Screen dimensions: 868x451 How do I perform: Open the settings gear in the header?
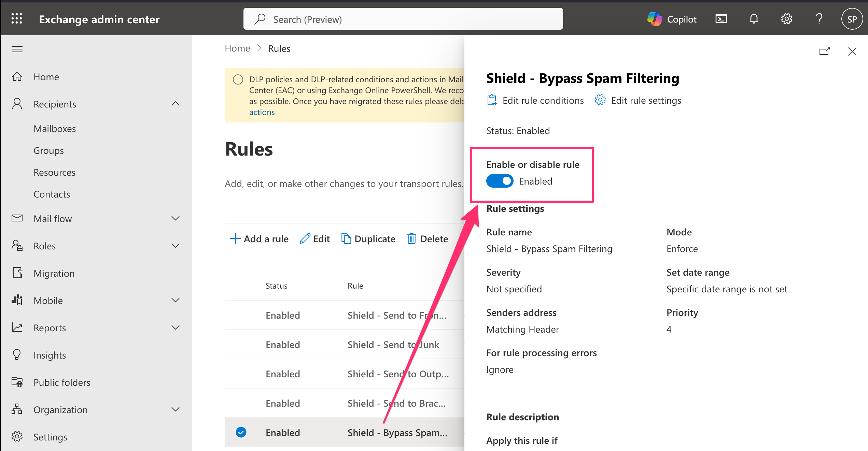pos(786,19)
